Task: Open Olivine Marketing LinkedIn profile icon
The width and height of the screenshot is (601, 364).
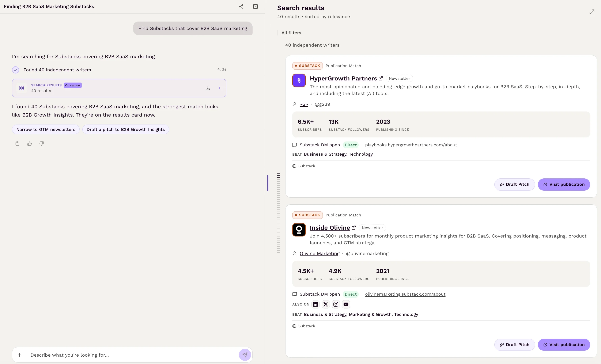Action: 315,304
